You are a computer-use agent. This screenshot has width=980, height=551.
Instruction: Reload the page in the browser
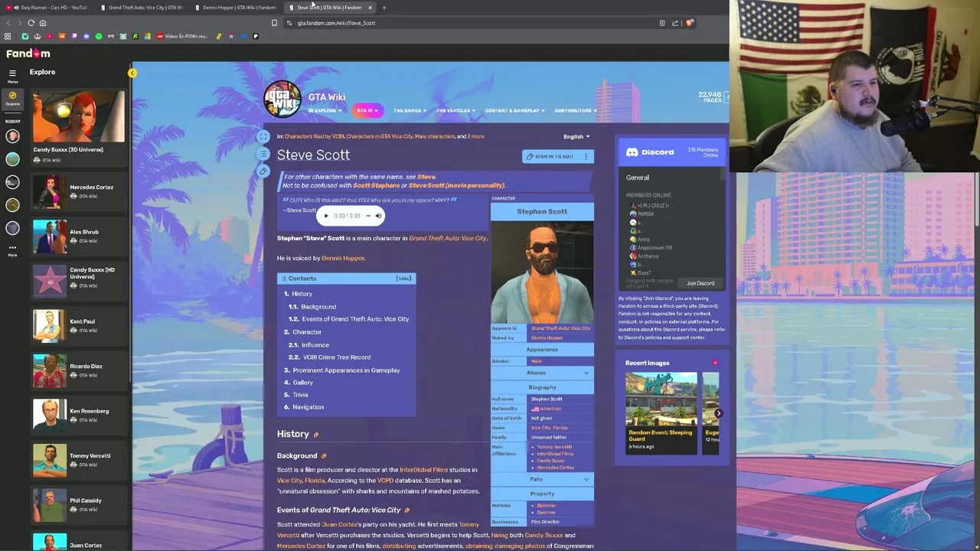[31, 23]
